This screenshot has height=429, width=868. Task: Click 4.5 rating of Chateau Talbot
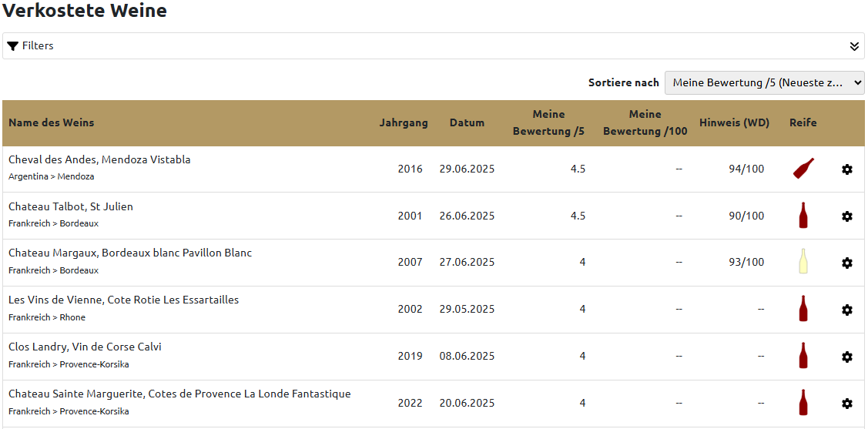coord(578,216)
